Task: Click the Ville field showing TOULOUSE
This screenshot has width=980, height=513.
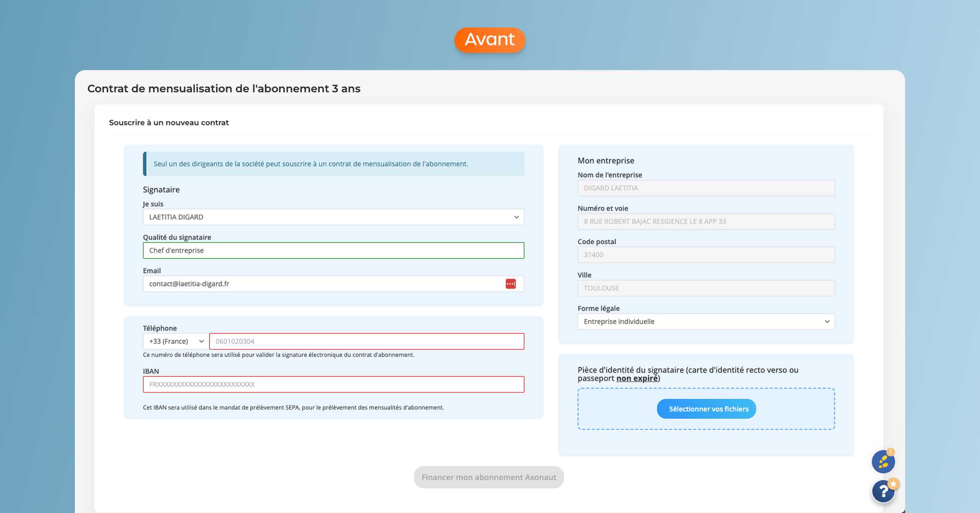Action: pyautogui.click(x=706, y=288)
